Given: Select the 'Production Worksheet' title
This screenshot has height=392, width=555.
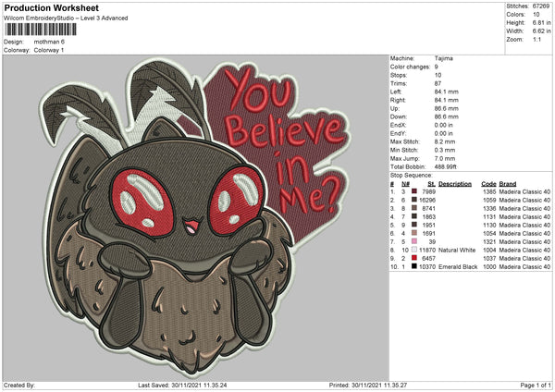Looking at the screenshot, I should coord(51,8).
